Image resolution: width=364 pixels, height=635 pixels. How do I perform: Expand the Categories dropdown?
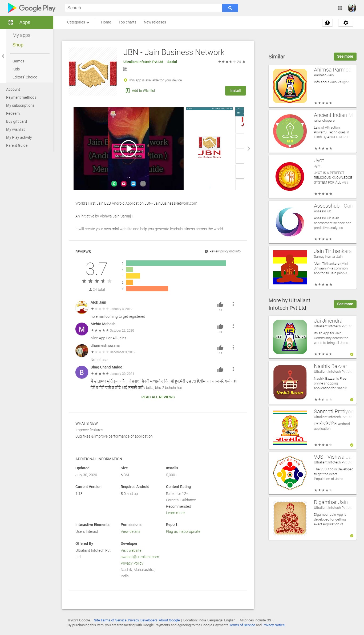pos(78,22)
